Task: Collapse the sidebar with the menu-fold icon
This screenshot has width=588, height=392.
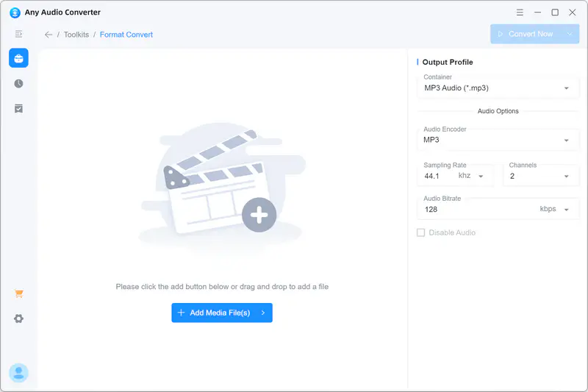Action: click(x=18, y=34)
